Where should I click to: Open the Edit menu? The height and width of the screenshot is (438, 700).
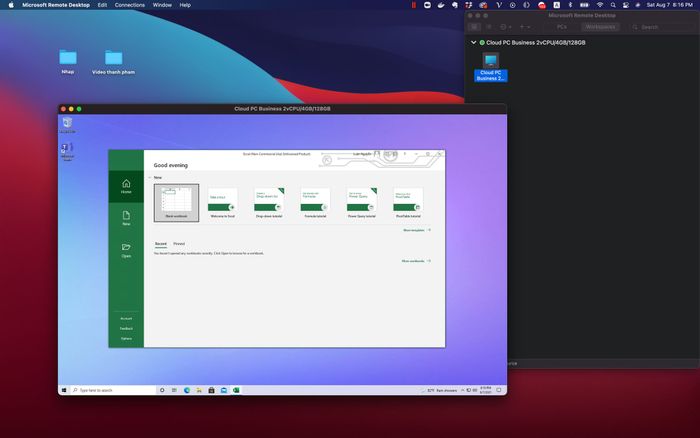click(x=102, y=5)
